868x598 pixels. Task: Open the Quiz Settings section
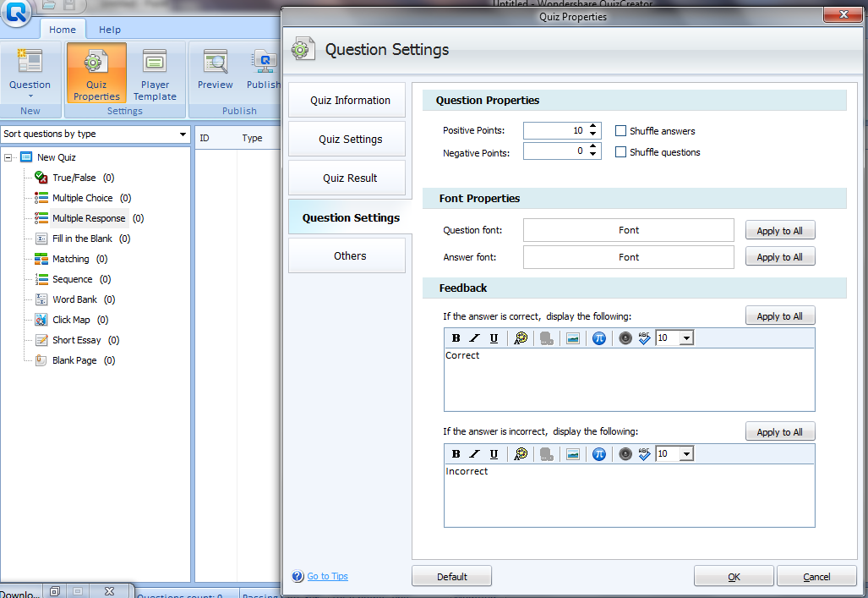(347, 139)
